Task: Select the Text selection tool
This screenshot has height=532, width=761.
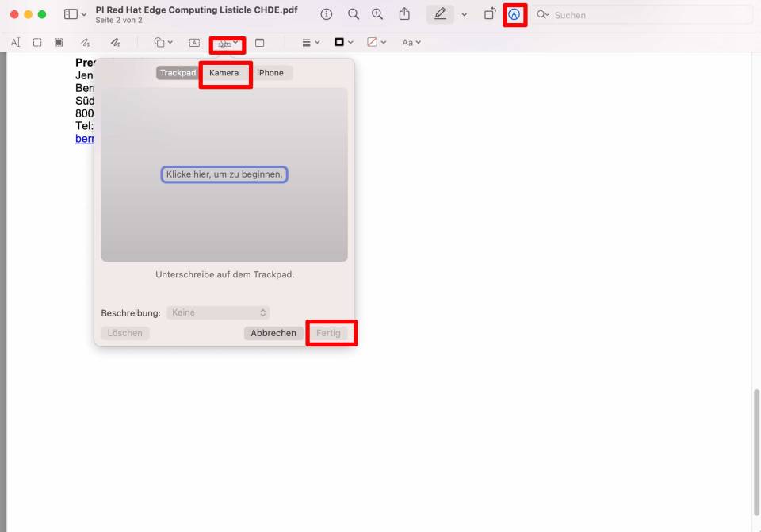Action: click(15, 43)
